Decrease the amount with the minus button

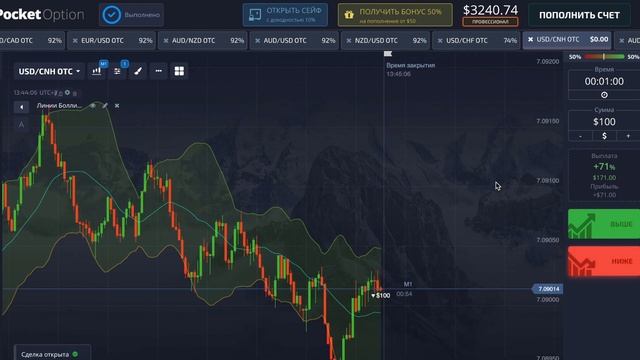click(580, 136)
